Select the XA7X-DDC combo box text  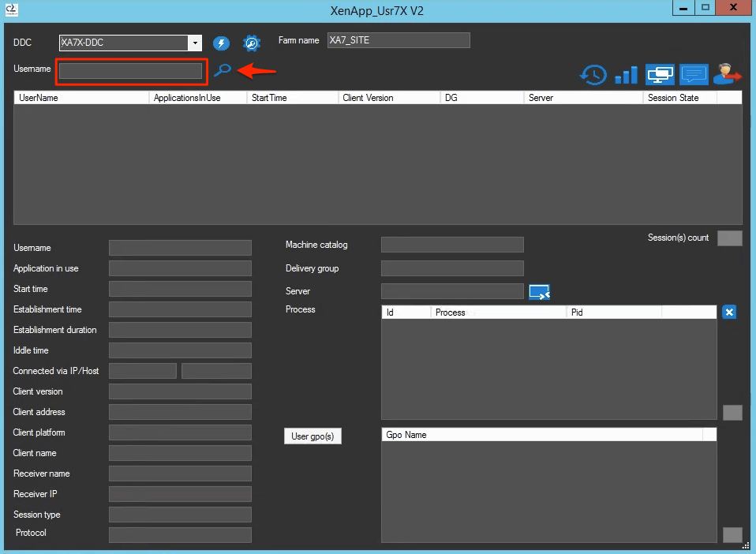click(x=124, y=43)
